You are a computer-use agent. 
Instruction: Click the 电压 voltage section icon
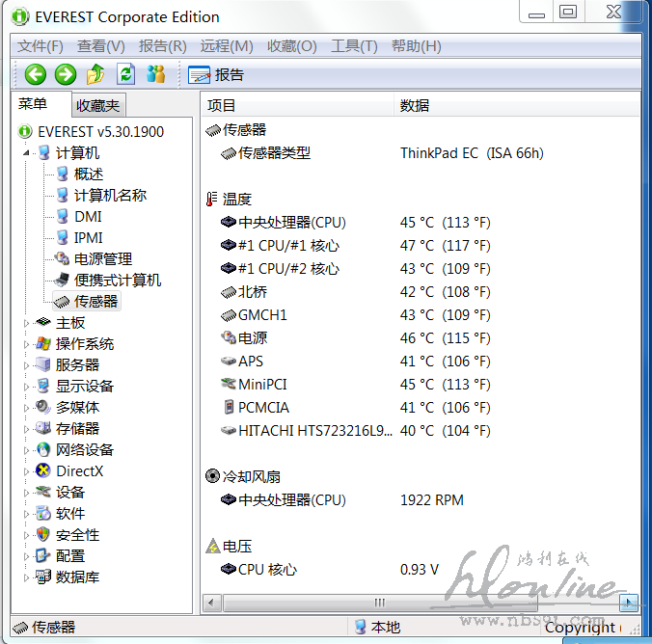click(212, 546)
